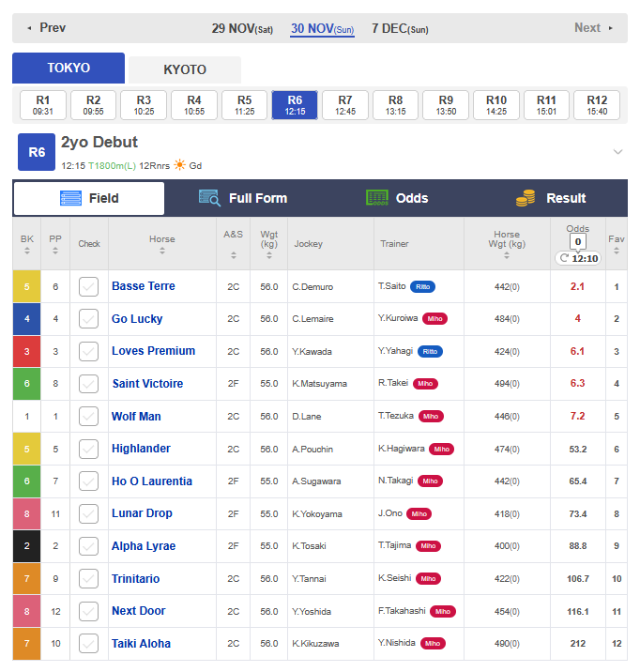This screenshot has height=672, width=640.
Task: Click trainer Y.Nishida
Action: click(x=397, y=643)
